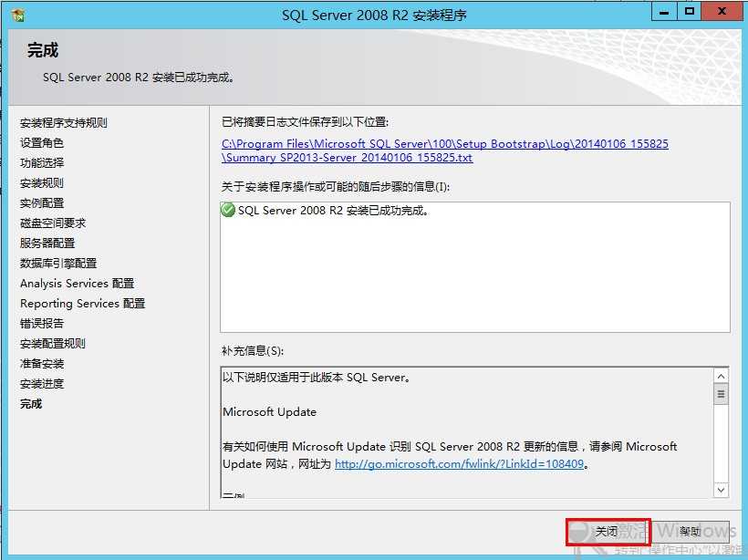This screenshot has width=748, height=560.
Task: Click the 帮助 (Help) button
Action: pyautogui.click(x=691, y=532)
